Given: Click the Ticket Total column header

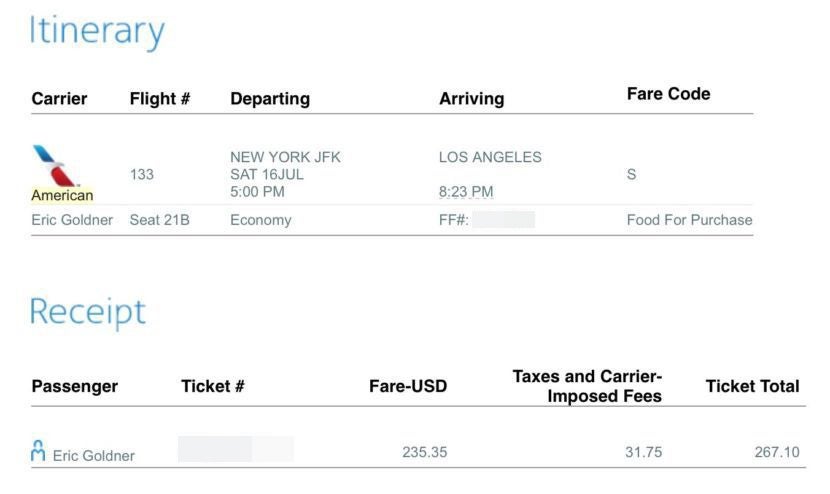Looking at the screenshot, I should pos(752,386).
